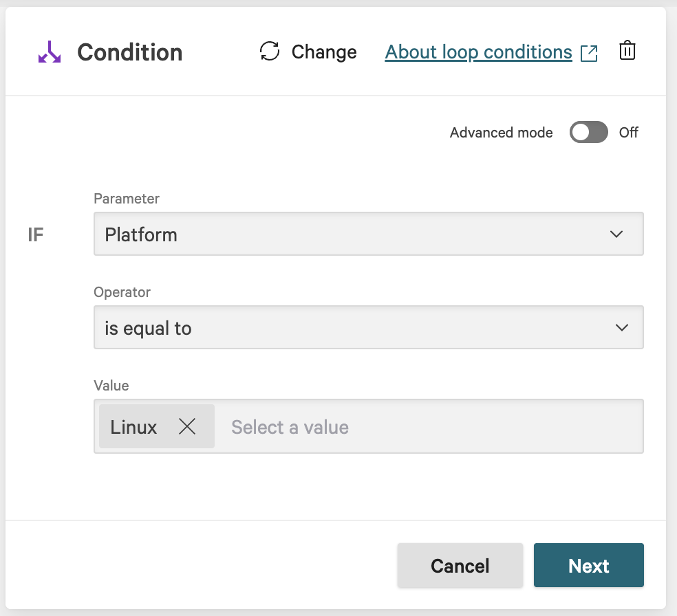Image resolution: width=677 pixels, height=616 pixels.
Task: Click the Change text label
Action: 324,52
